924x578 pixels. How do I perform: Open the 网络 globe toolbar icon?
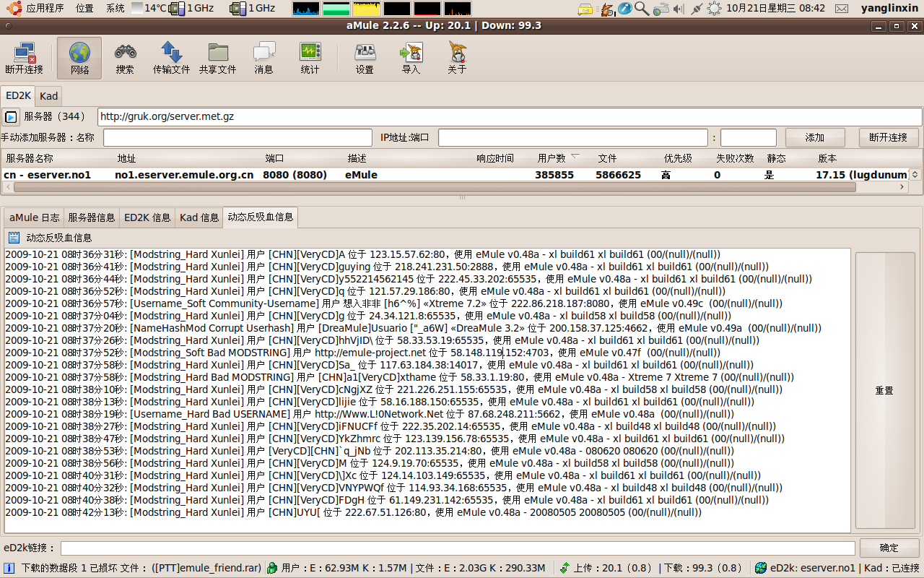point(79,58)
